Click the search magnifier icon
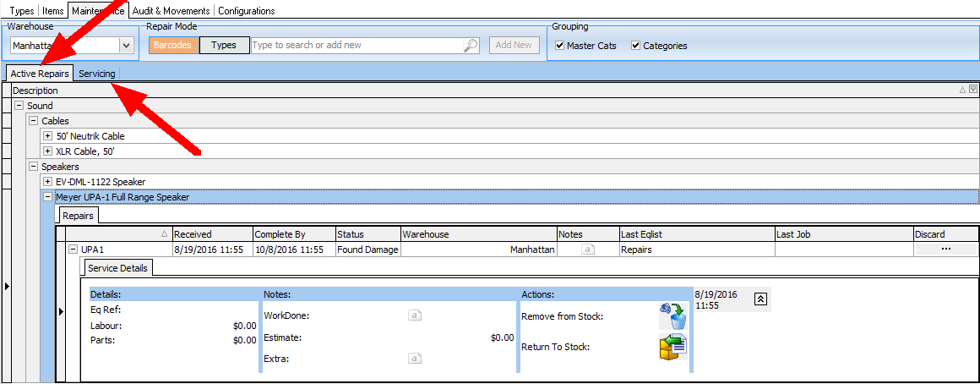 click(471, 46)
